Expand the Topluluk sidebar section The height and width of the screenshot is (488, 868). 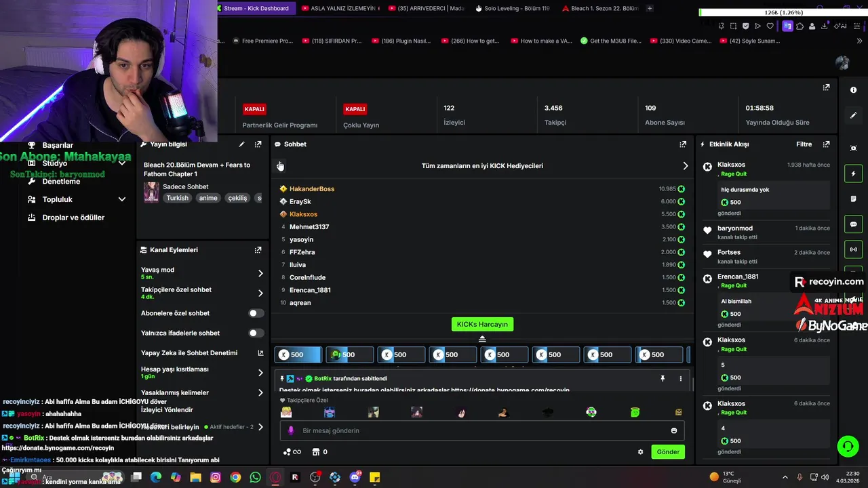click(x=122, y=199)
